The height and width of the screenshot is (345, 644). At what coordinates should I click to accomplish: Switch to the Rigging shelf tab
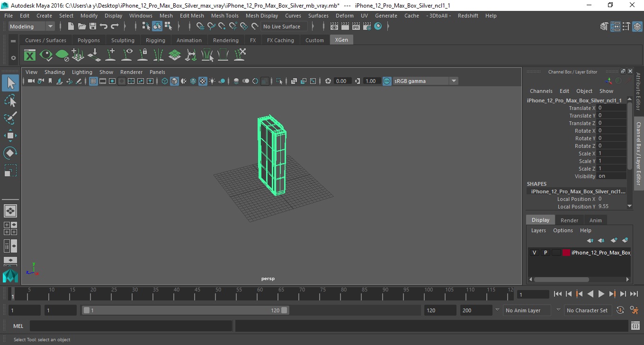pyautogui.click(x=155, y=40)
